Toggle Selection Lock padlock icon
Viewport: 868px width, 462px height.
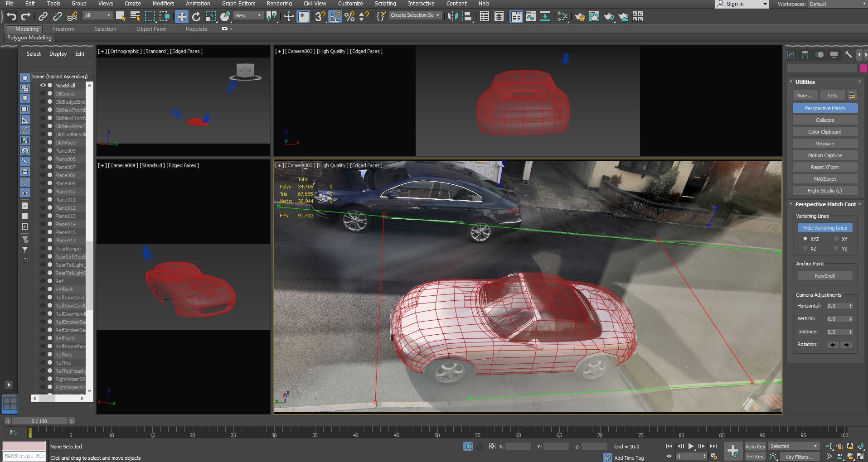tap(480, 447)
